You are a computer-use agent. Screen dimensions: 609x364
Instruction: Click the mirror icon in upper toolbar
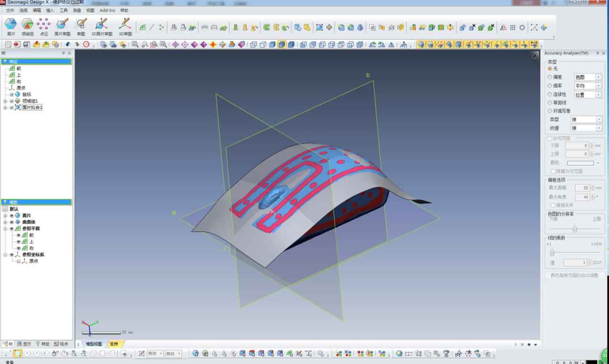pyautogui.click(x=503, y=28)
